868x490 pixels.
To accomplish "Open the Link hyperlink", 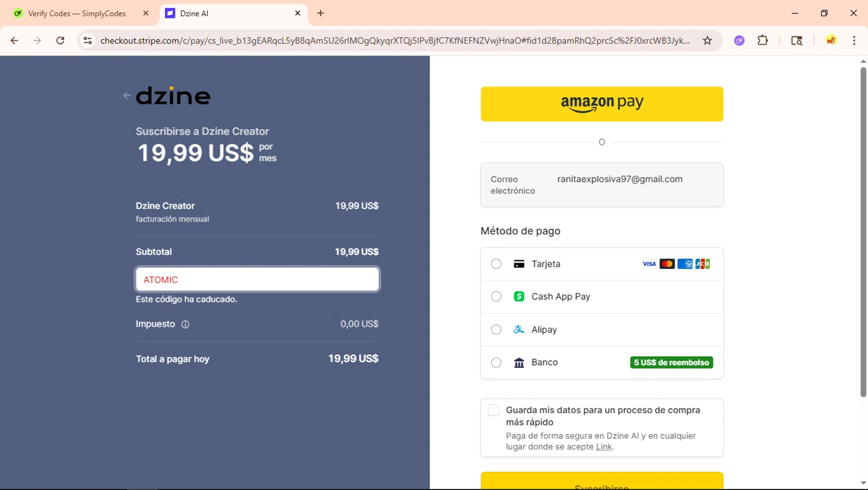I will pos(604,447).
